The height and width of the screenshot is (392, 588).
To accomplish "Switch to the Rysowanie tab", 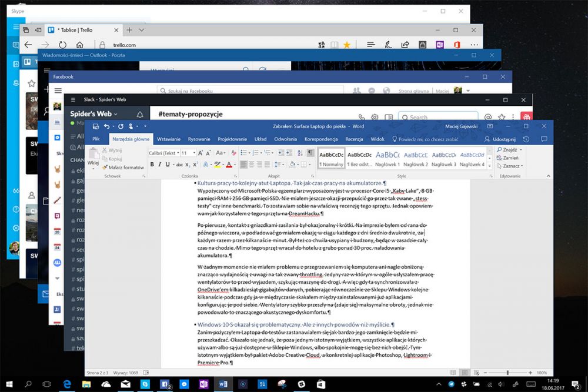I will [x=199, y=139].
